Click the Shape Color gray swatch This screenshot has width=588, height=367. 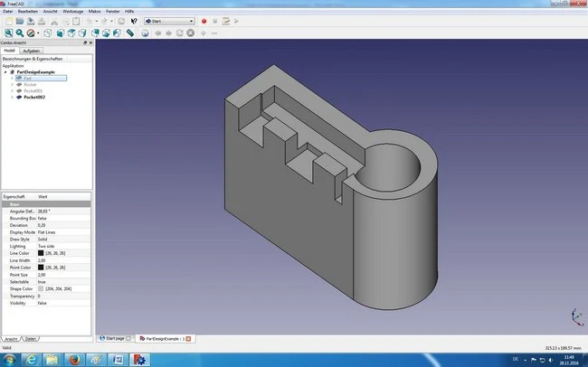tap(41, 289)
